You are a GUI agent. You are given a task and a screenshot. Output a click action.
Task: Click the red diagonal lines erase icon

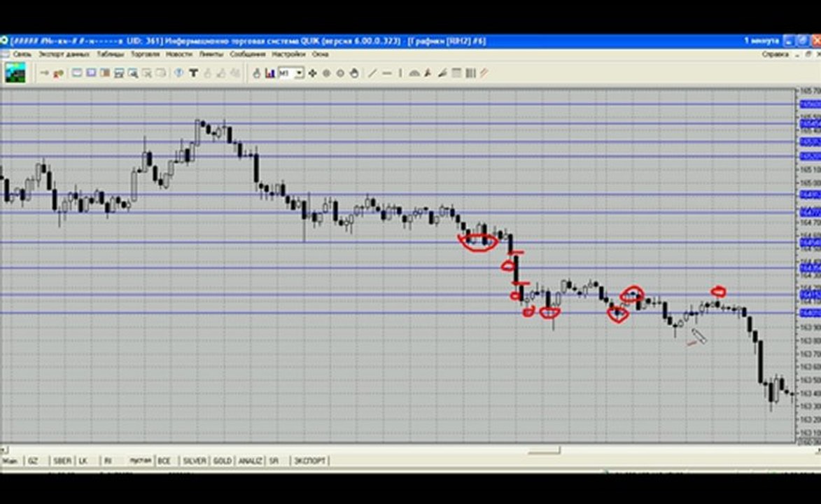click(x=484, y=73)
